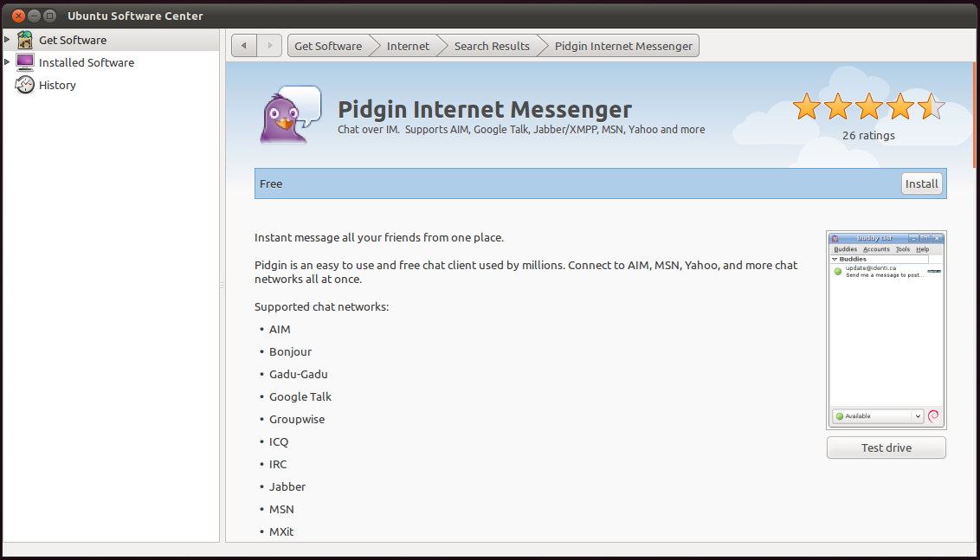
Task: Click the Search Results breadcrumb
Action: tap(492, 46)
